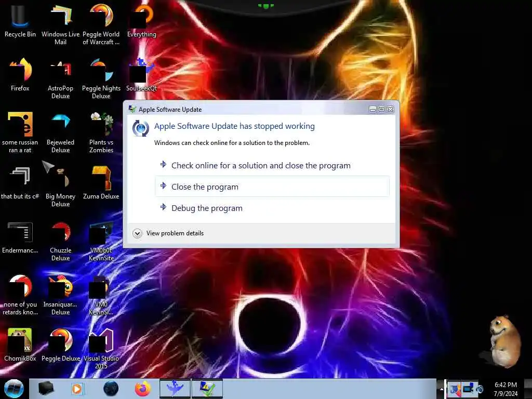Show hidden system tray icons arrow

(442, 389)
